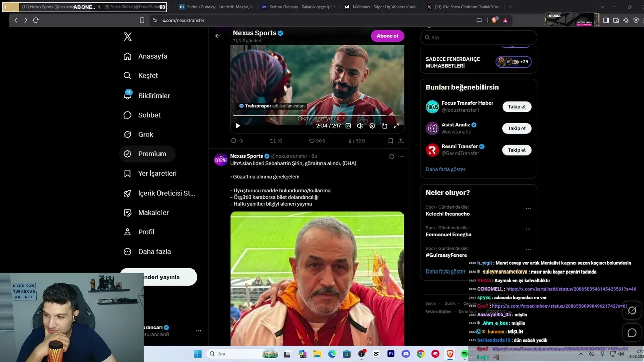Repost the video post with 32 reposts
This screenshot has width=644, height=362.
[x=276, y=141]
